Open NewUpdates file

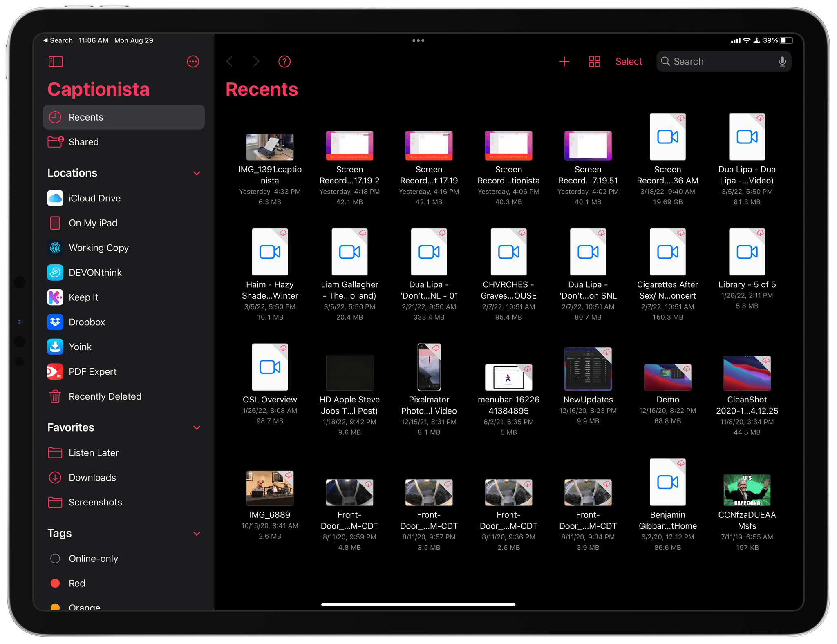tap(588, 387)
